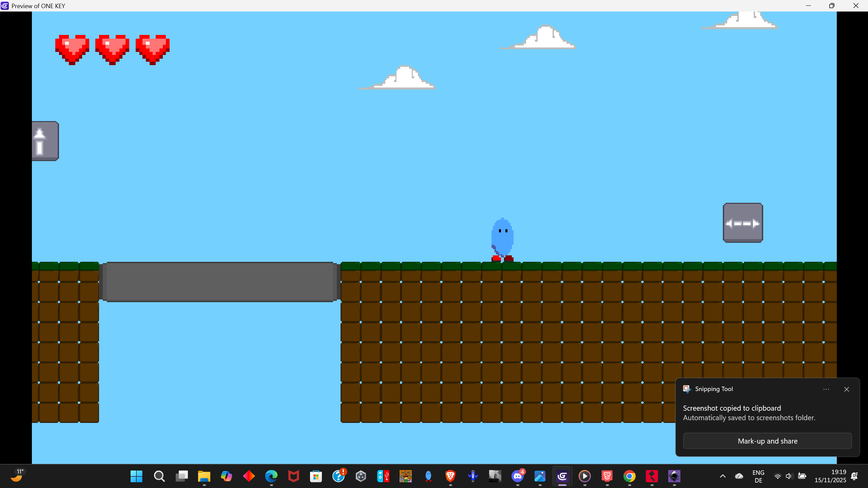
Task: Open Inkscape from the taskbar
Action: (674, 476)
